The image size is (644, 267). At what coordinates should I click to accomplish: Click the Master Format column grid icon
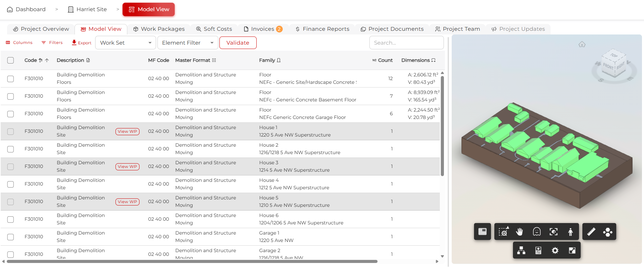214,60
